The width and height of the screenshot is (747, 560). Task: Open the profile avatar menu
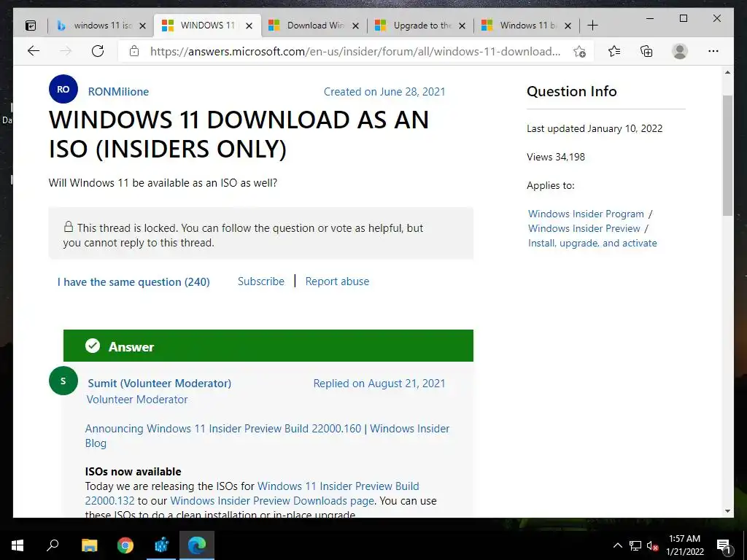680,51
